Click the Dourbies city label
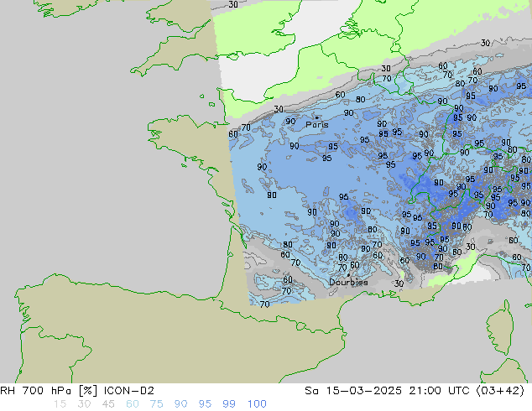 click(348, 282)
